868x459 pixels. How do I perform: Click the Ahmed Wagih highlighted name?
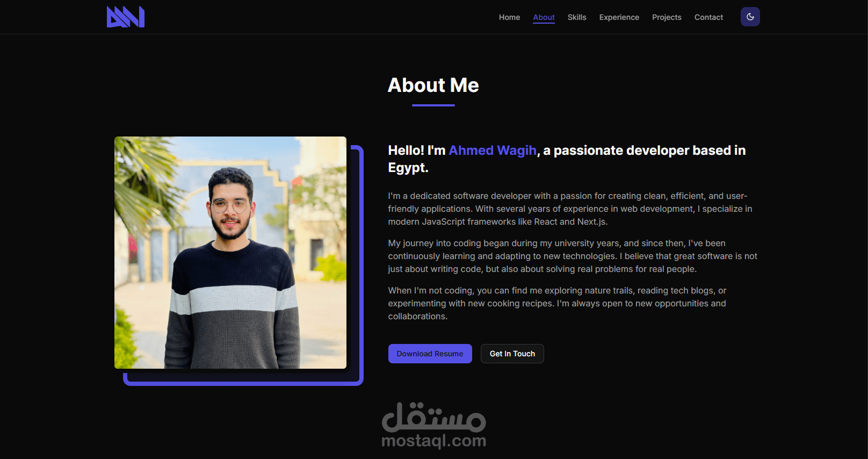[493, 150]
